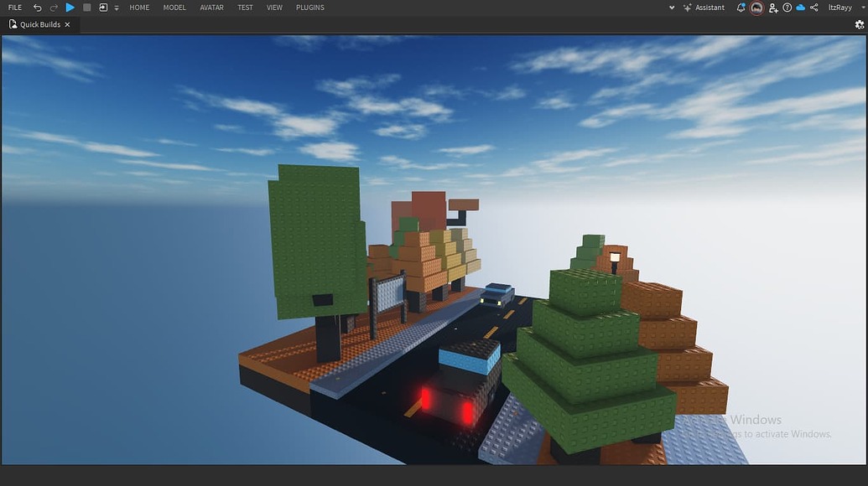Expand the dropdown arrow beside the Stop button
This screenshot has height=486, width=868.
pyautogui.click(x=116, y=8)
